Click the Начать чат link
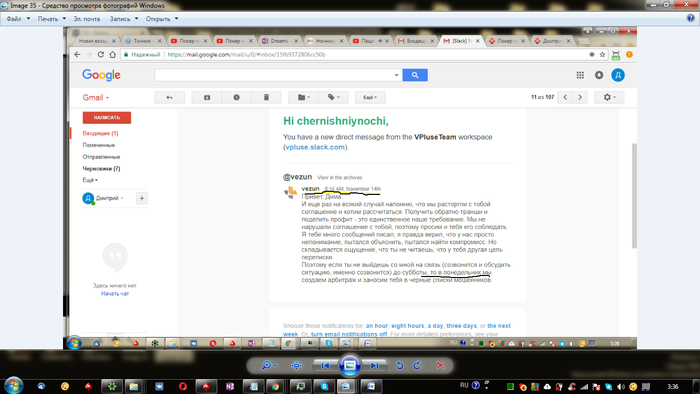700x394 pixels. coord(115,294)
